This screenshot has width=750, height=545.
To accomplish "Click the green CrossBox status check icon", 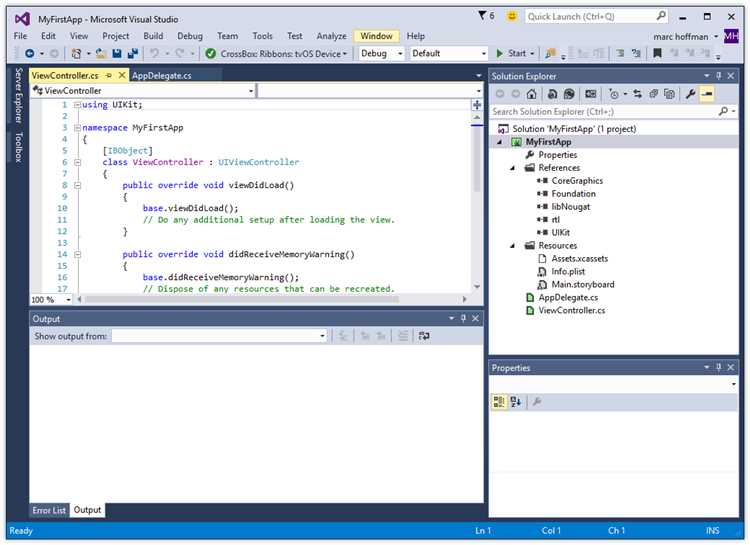I will click(x=210, y=54).
